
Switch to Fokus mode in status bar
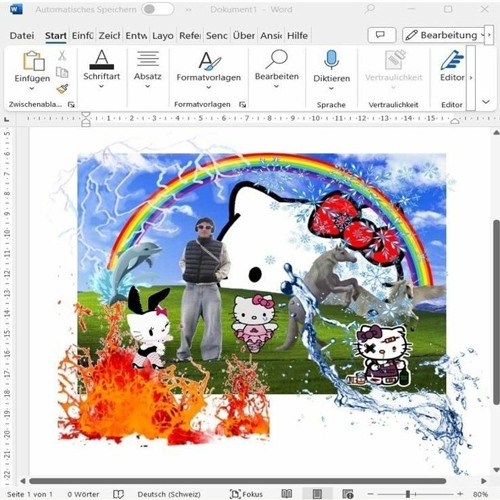tap(246, 494)
